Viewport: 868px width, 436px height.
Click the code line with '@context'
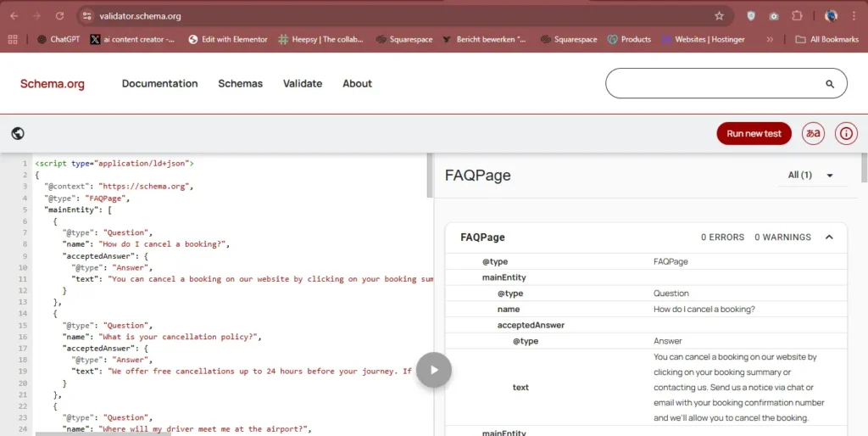click(x=119, y=186)
